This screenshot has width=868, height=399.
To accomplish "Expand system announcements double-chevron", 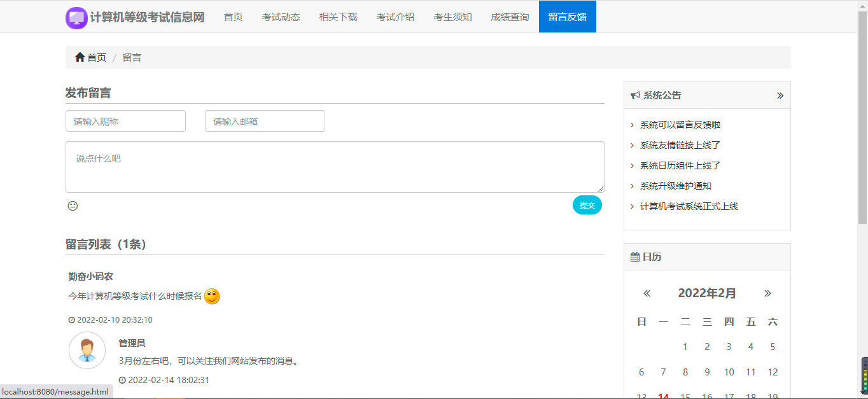I will pos(780,95).
